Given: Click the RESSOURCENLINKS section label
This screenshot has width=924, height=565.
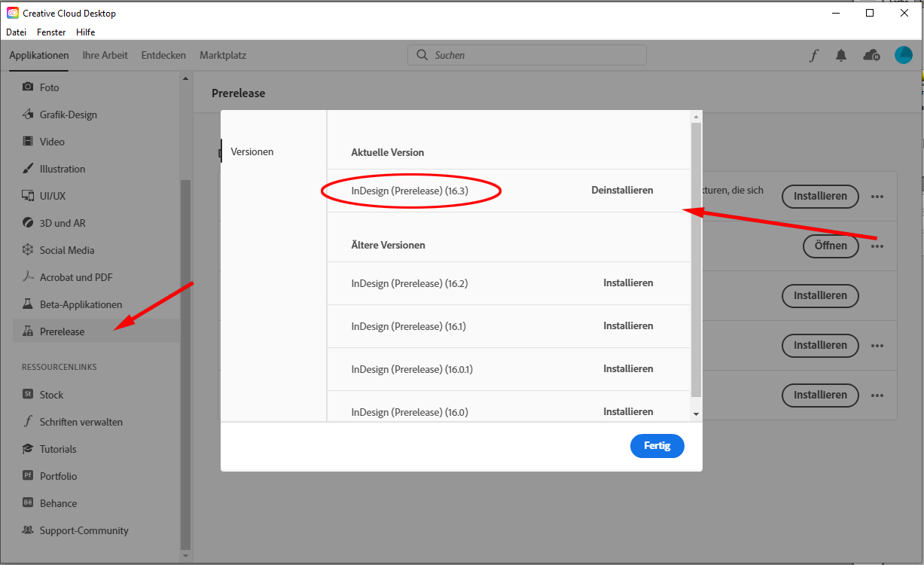Looking at the screenshot, I should click(x=59, y=367).
